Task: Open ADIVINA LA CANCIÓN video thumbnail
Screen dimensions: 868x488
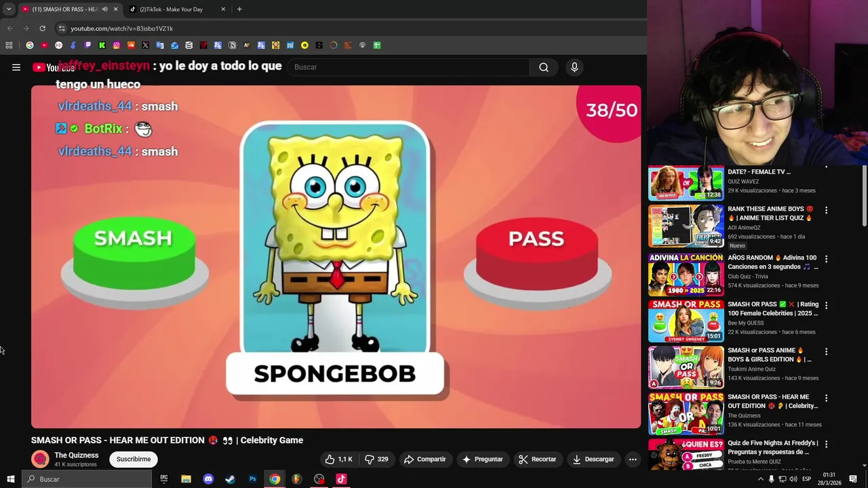Action: tap(686, 274)
